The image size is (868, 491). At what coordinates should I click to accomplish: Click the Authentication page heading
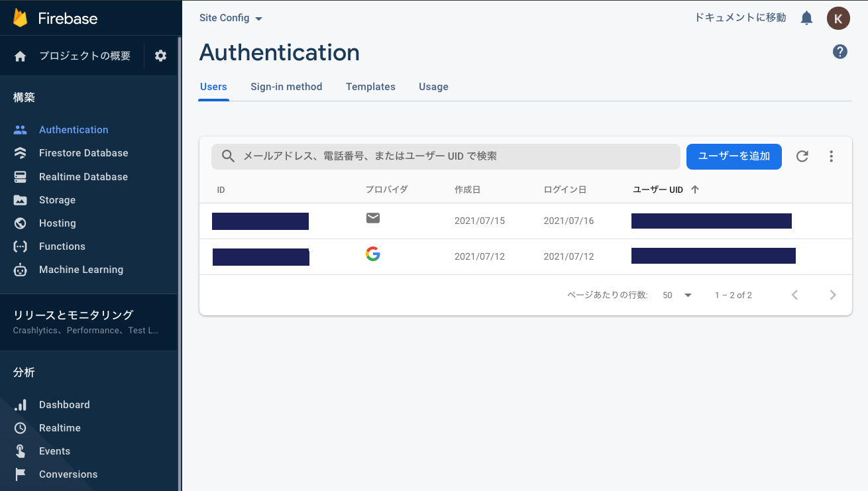pyautogui.click(x=280, y=52)
